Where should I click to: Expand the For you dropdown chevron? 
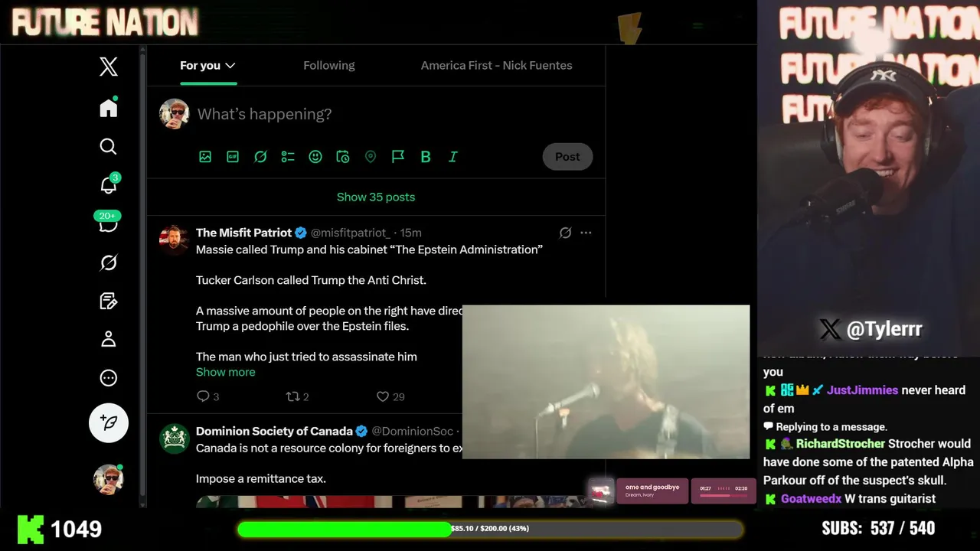(230, 66)
